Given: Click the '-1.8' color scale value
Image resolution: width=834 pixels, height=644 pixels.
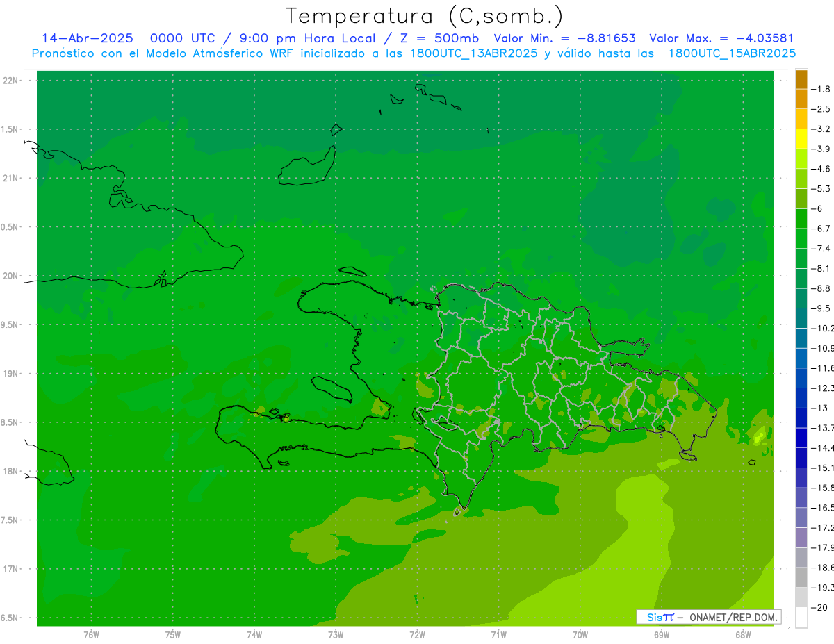Looking at the screenshot, I should 822,89.
